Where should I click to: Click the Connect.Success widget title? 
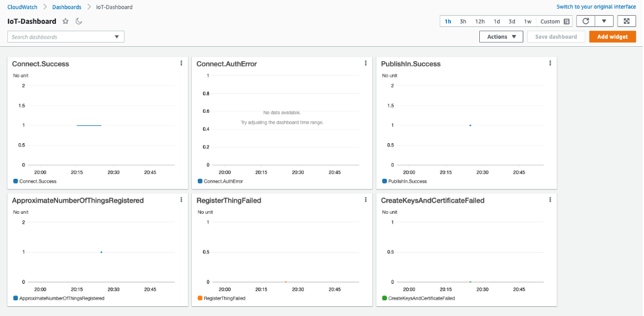click(x=41, y=64)
